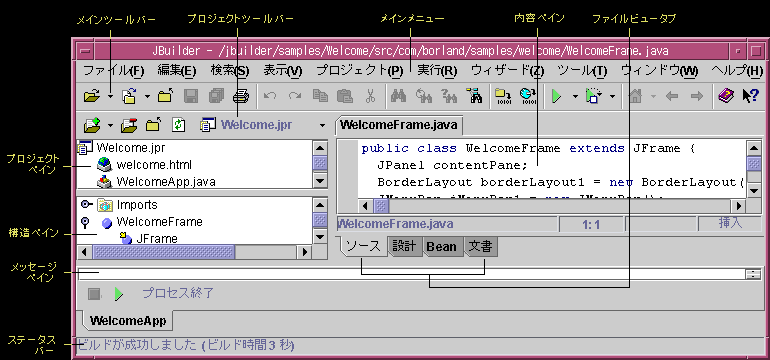Collapse the WelcomeFrame node expander

coord(85,222)
